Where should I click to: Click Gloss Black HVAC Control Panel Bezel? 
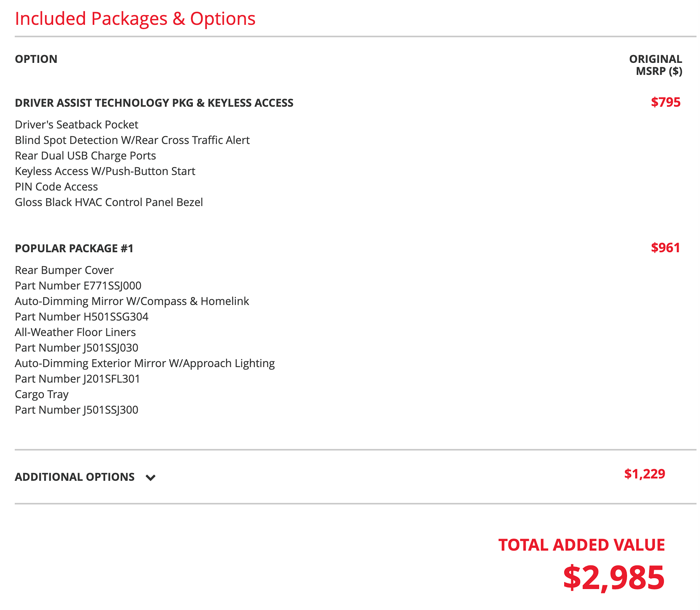(x=109, y=202)
